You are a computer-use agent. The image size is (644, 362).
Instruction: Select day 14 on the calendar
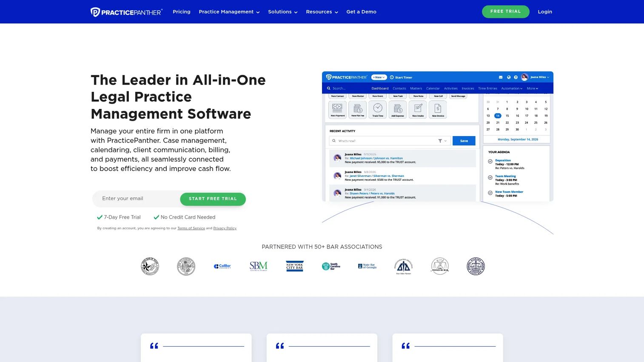(x=498, y=116)
